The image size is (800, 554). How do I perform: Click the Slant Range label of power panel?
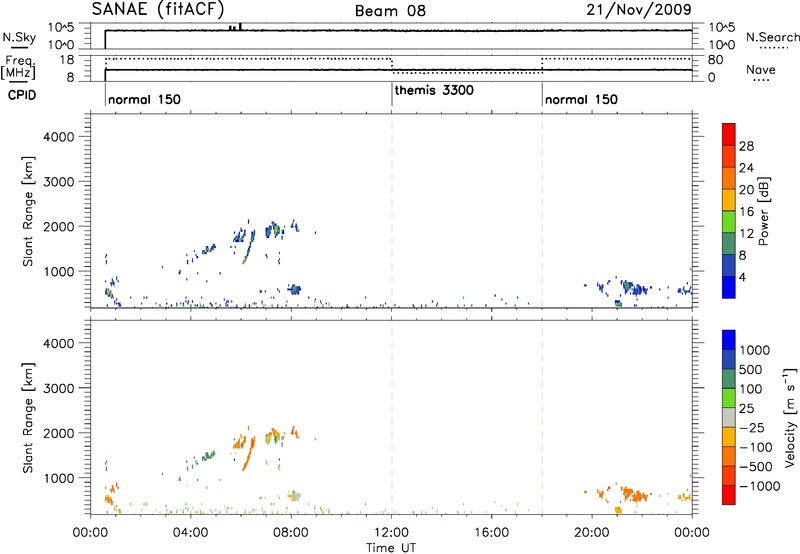point(28,211)
